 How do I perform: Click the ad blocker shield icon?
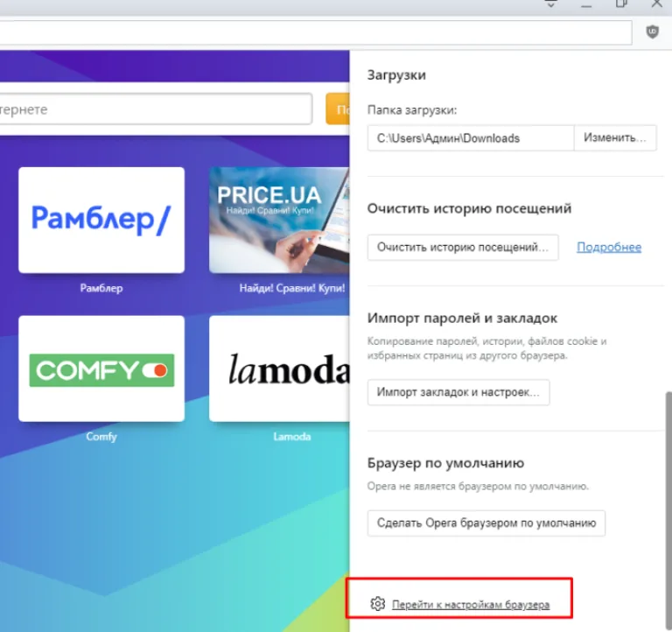(x=652, y=32)
